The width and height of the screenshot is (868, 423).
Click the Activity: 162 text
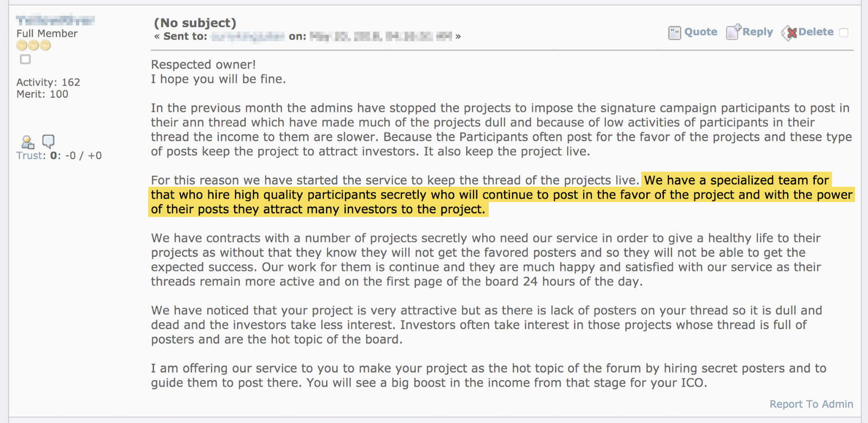48,82
